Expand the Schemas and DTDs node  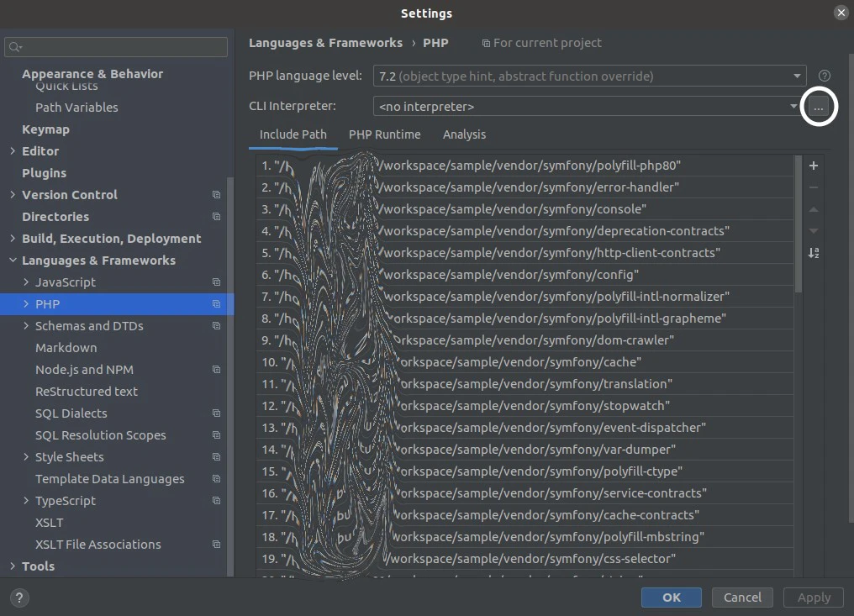pos(25,326)
